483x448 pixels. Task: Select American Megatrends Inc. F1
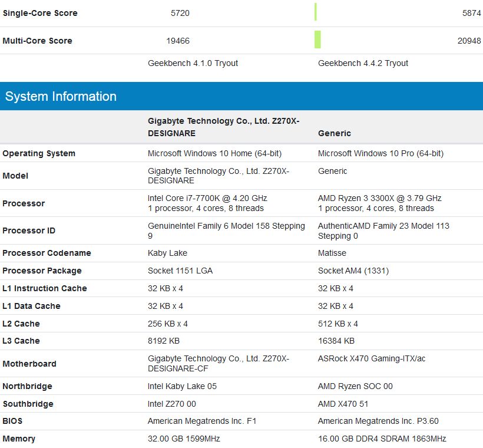coord(202,421)
